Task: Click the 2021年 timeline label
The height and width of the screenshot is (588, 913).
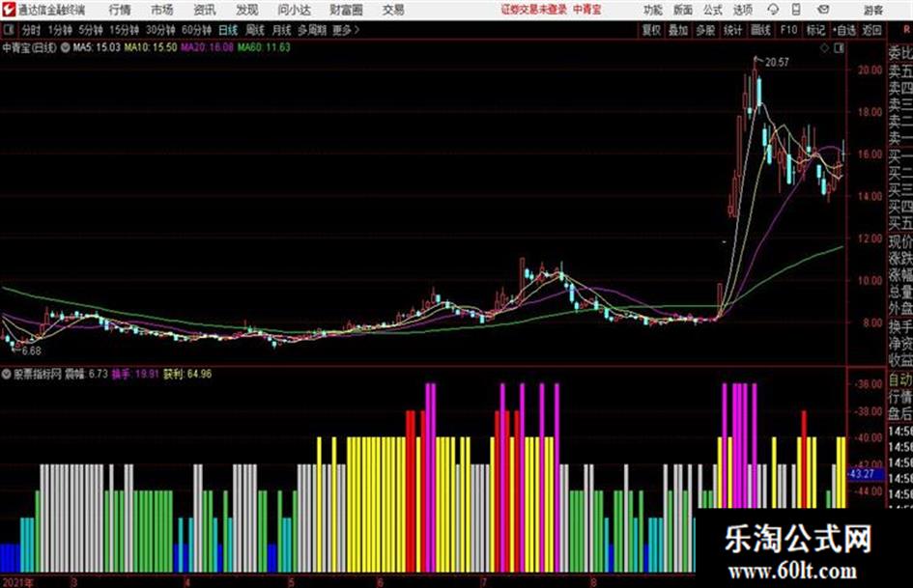Action: (17, 582)
